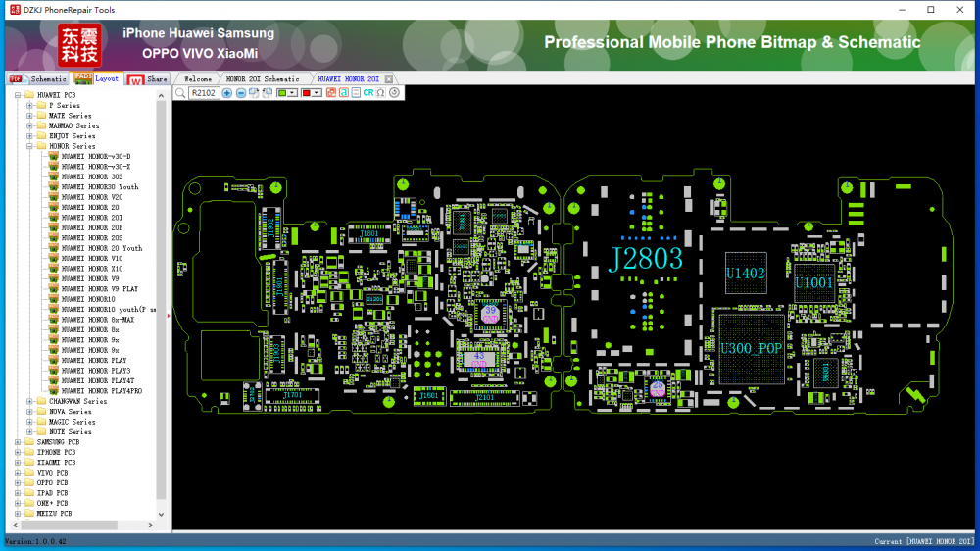
Task: Click the DZKJ title bar app icon
Action: [x=15, y=10]
